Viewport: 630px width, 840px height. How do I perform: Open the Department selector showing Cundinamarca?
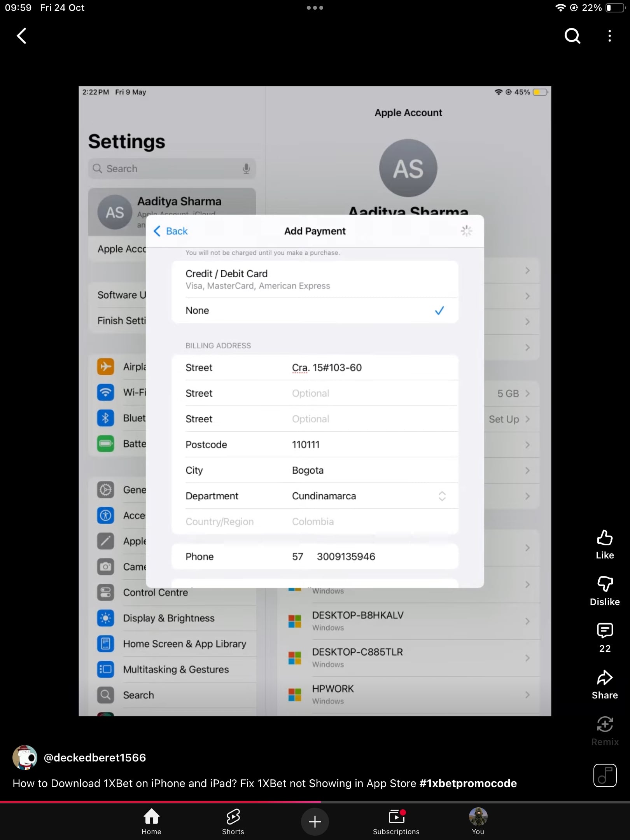(x=441, y=496)
